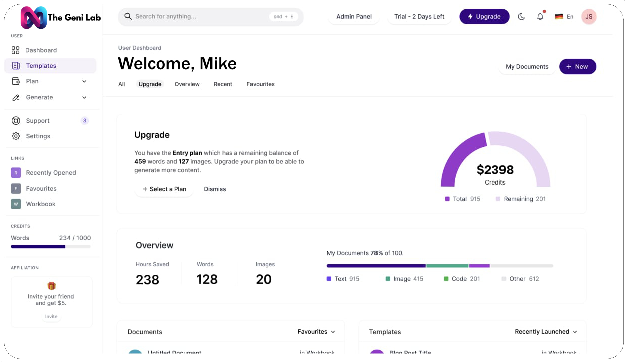Click the Select a Plan button
This screenshot has width=629, height=364.
click(x=164, y=189)
